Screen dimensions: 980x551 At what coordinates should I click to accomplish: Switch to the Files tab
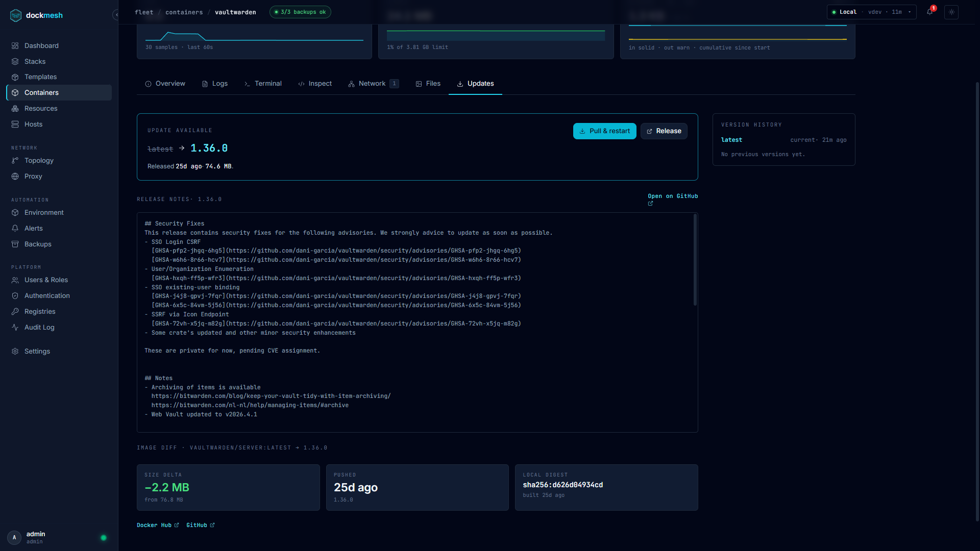click(428, 84)
